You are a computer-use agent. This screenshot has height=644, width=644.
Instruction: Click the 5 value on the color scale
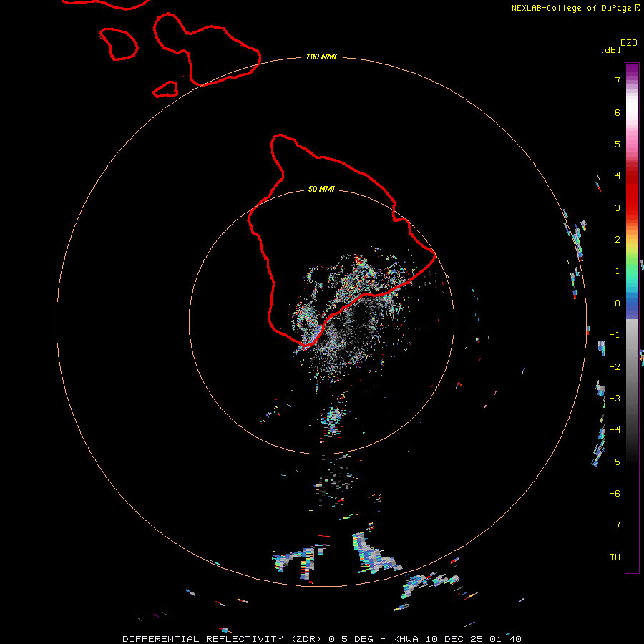tap(618, 144)
